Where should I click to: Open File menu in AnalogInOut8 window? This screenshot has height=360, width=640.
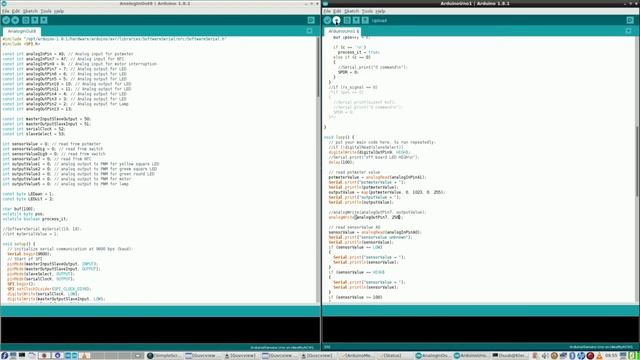5,11
